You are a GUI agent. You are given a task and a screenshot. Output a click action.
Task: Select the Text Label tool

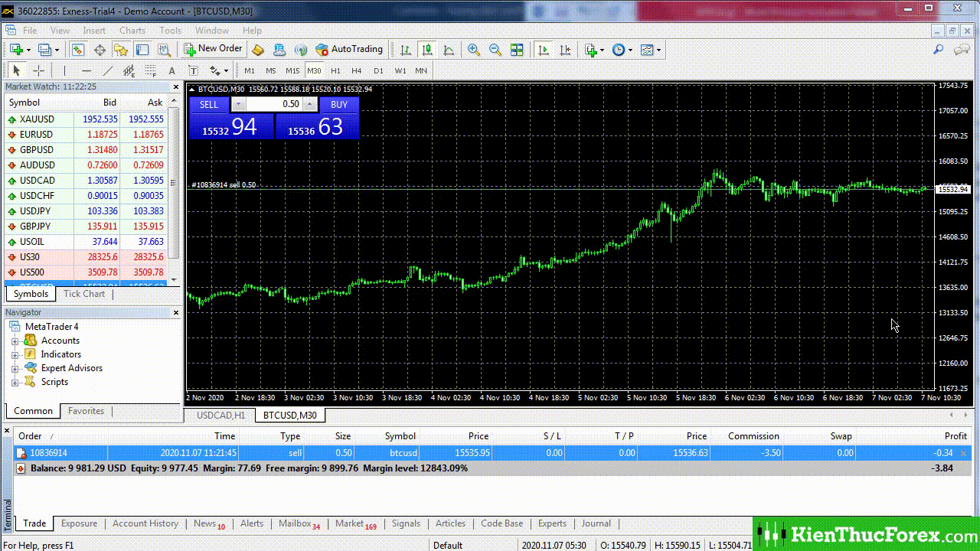pyautogui.click(x=194, y=70)
